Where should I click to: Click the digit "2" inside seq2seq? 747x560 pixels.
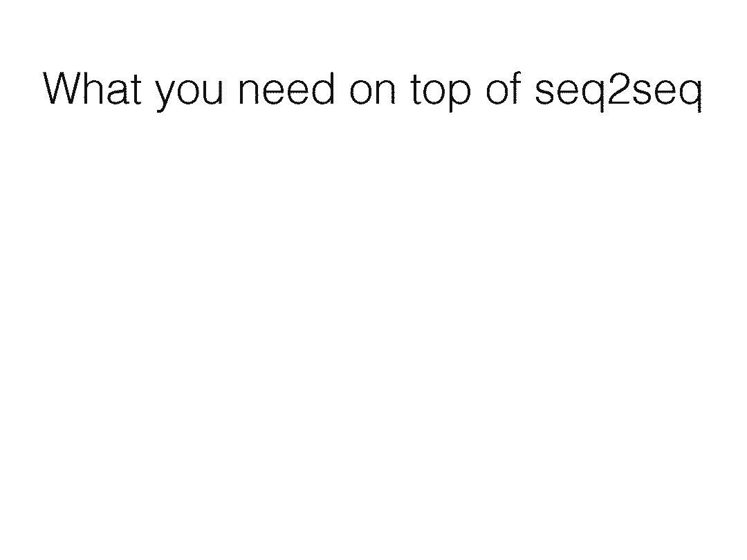pos(619,88)
